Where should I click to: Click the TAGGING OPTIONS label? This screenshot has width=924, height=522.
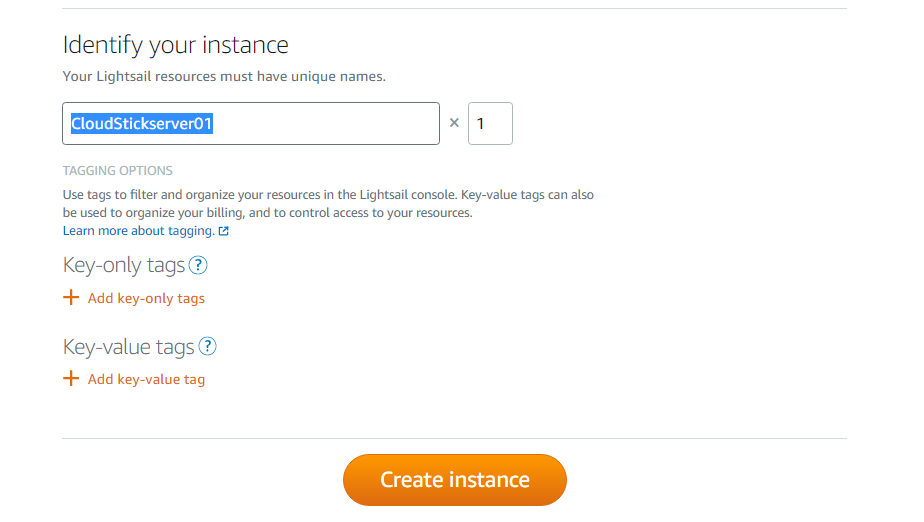tap(117, 171)
